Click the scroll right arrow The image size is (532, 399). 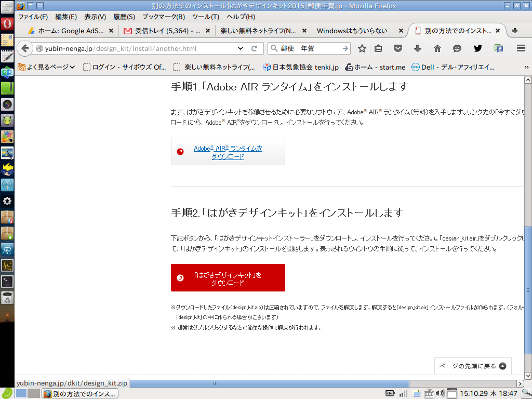(521, 383)
